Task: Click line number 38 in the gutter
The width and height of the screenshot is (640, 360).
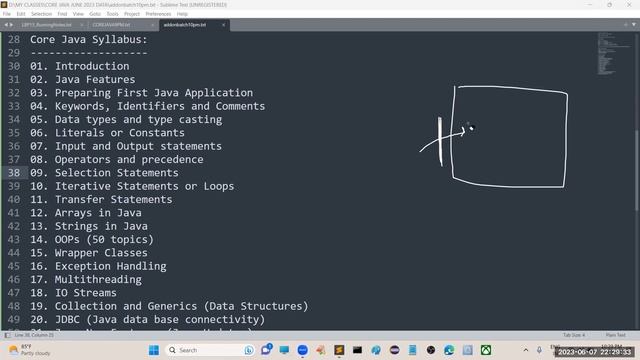Action: (13, 173)
